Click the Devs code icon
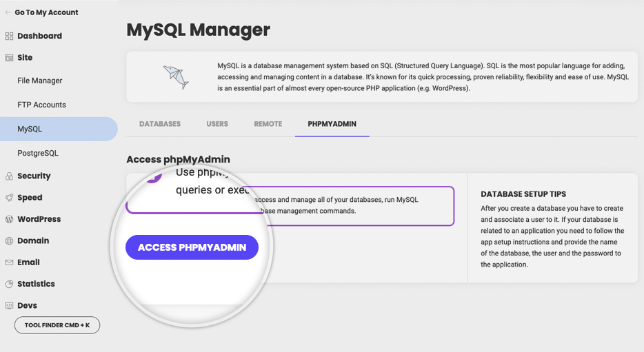This screenshot has height=352, width=644. click(x=9, y=306)
